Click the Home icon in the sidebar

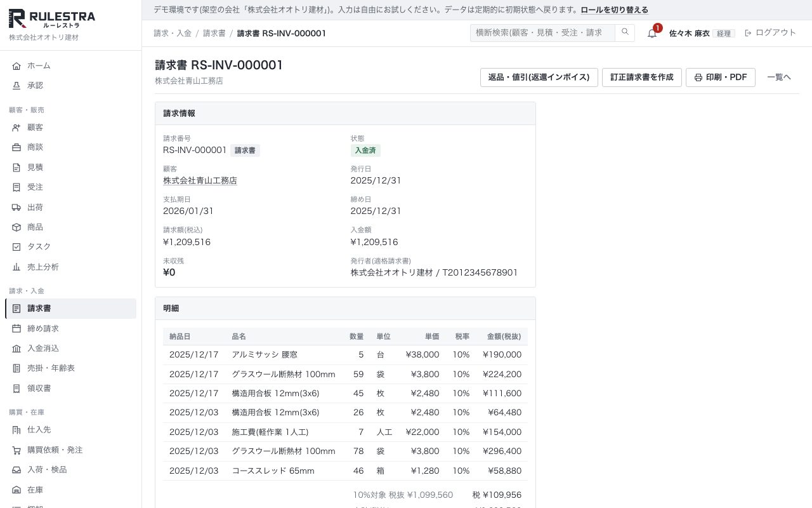click(16, 66)
